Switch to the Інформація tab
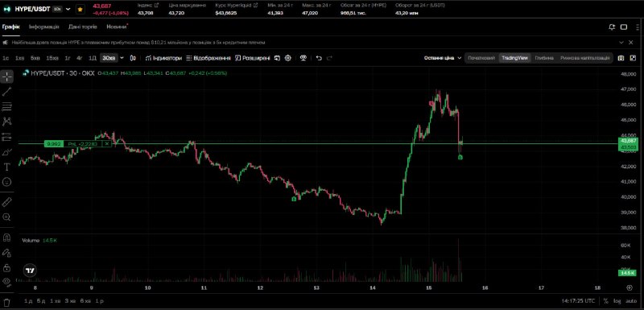 click(x=44, y=27)
